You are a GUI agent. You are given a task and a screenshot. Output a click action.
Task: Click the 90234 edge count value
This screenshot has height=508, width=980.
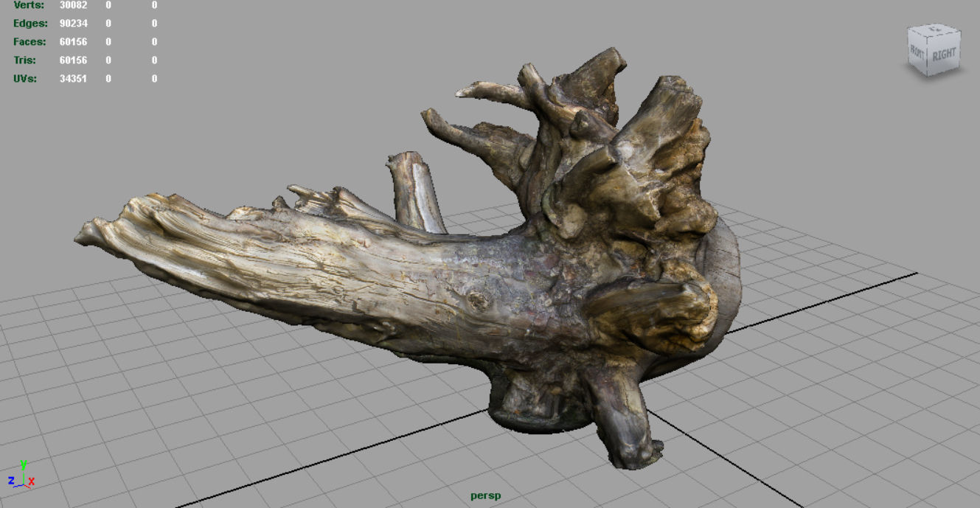pyautogui.click(x=73, y=24)
